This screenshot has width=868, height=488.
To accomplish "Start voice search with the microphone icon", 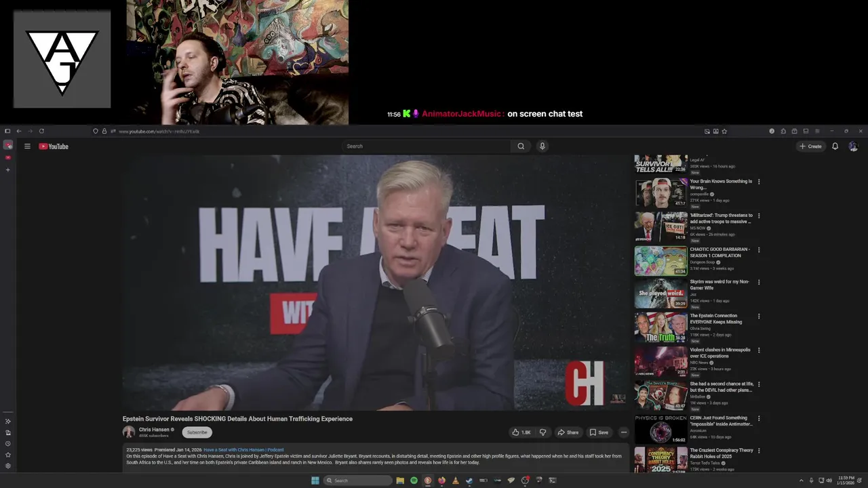I will tap(542, 146).
